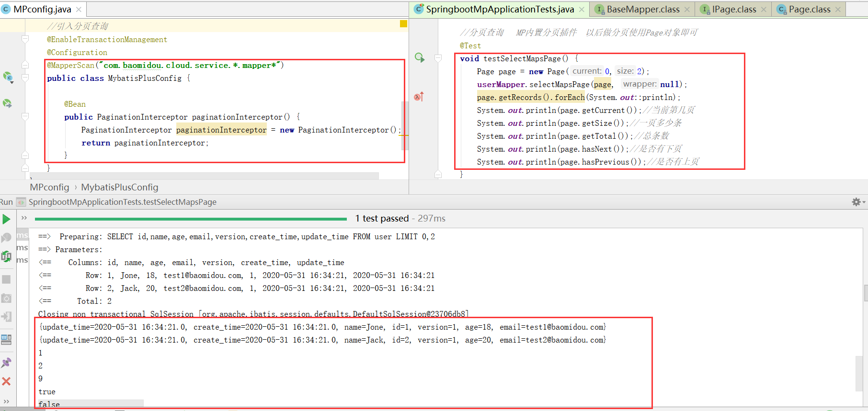Close the Page.class tab
This screenshot has width=868, height=411.
point(838,9)
